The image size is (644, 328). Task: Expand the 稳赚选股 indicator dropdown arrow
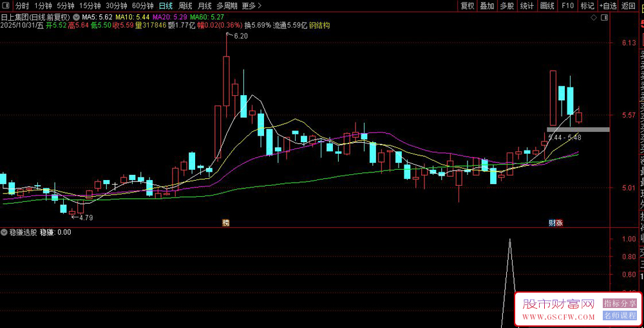pos(5,232)
